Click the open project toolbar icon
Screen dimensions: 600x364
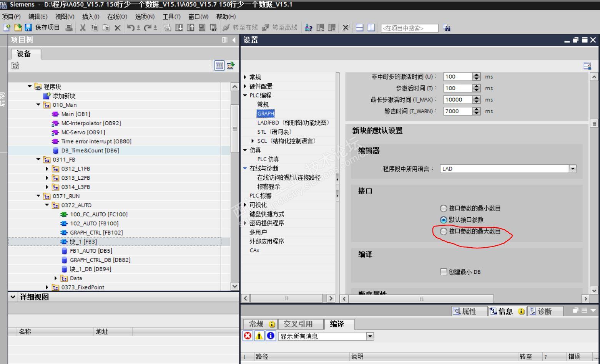pyautogui.click(x=18, y=28)
